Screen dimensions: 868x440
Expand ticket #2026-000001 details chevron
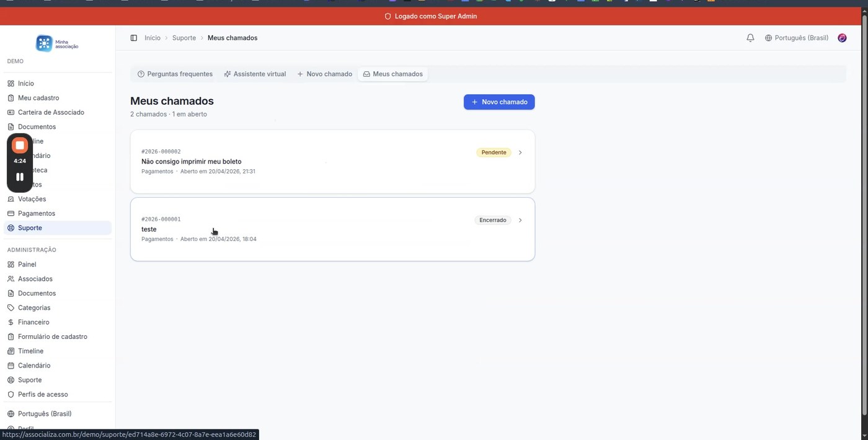click(520, 220)
